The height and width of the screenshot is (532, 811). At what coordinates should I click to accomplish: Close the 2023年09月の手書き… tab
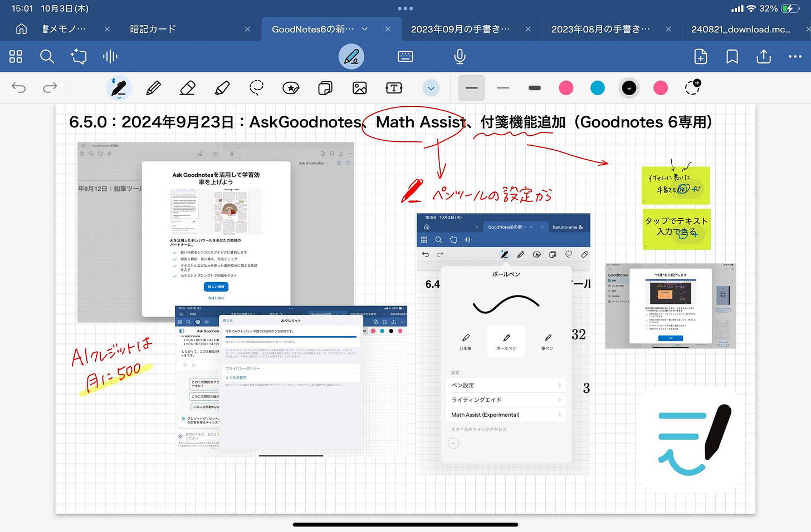[x=528, y=29]
